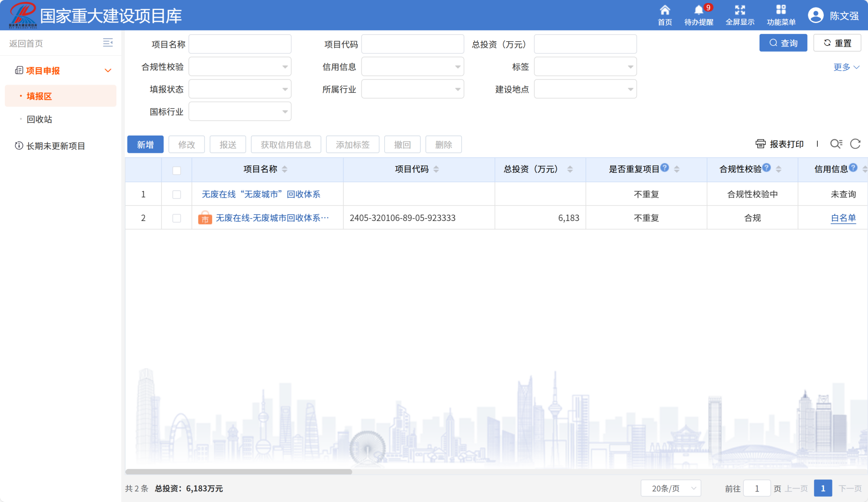Open 信用信息 filter dropdown
Viewport: 868px width, 502px height.
tap(413, 67)
